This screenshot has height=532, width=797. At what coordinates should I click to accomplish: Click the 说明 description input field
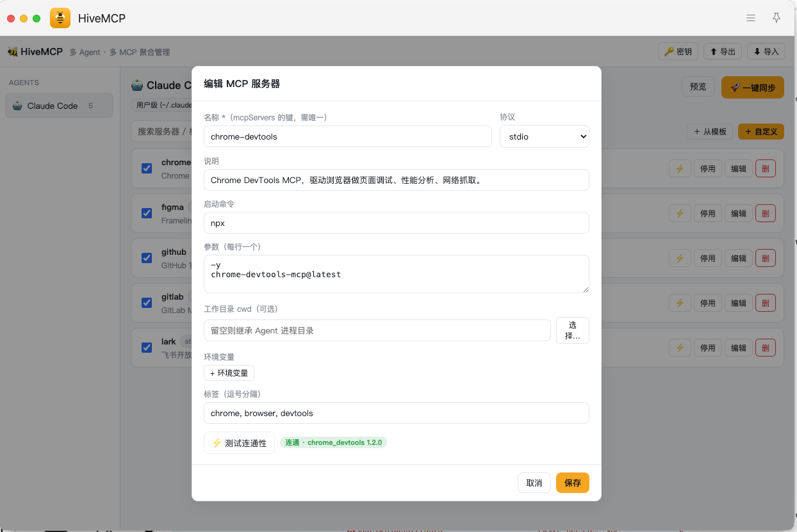(x=397, y=180)
